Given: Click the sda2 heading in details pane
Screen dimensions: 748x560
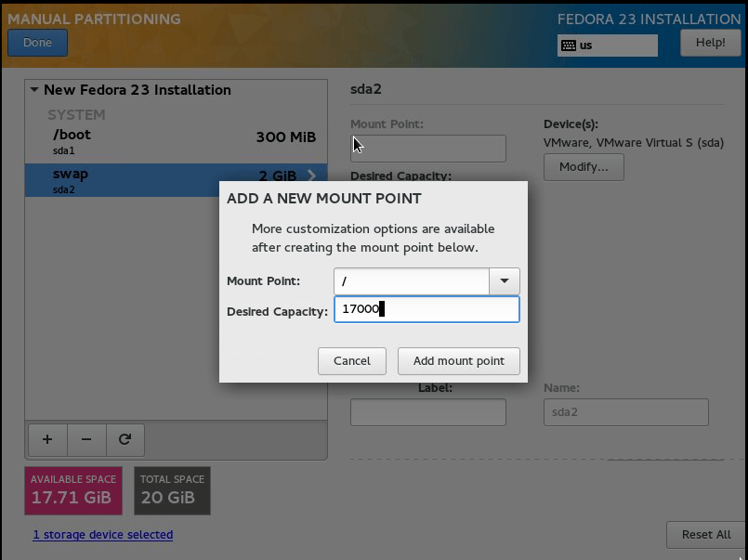Looking at the screenshot, I should [x=366, y=89].
